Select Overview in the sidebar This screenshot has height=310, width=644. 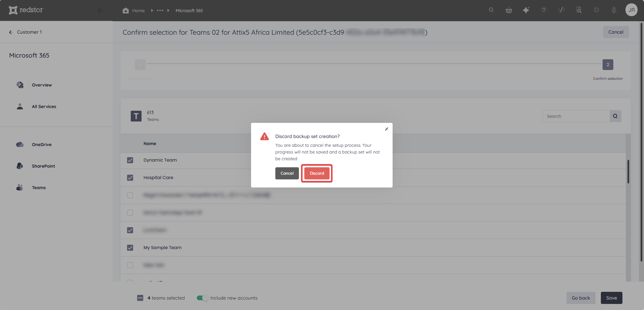click(x=42, y=85)
